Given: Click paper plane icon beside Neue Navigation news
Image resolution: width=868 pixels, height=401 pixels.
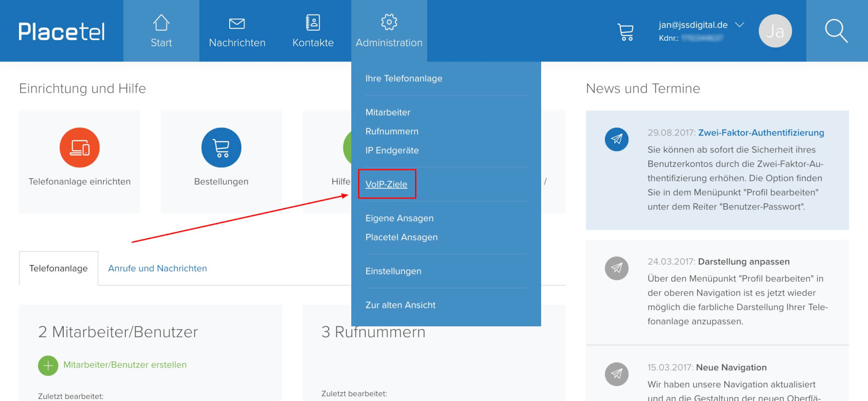Looking at the screenshot, I should [x=617, y=374].
